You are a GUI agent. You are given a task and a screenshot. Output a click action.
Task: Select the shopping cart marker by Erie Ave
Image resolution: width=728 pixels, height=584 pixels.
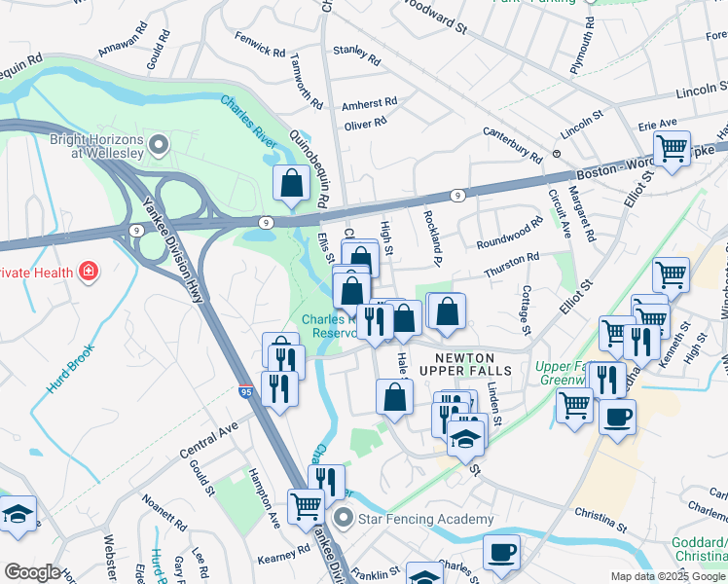[672, 150]
